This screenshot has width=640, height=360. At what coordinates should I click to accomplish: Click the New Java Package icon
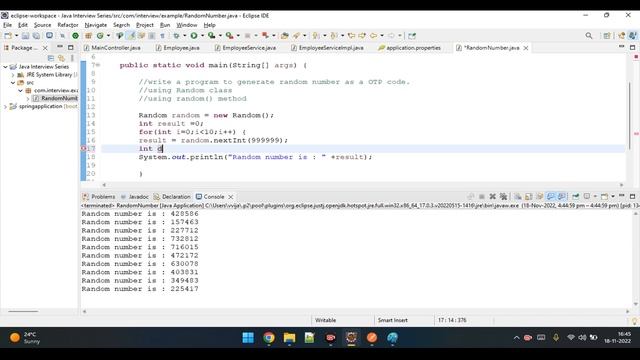(88, 36)
